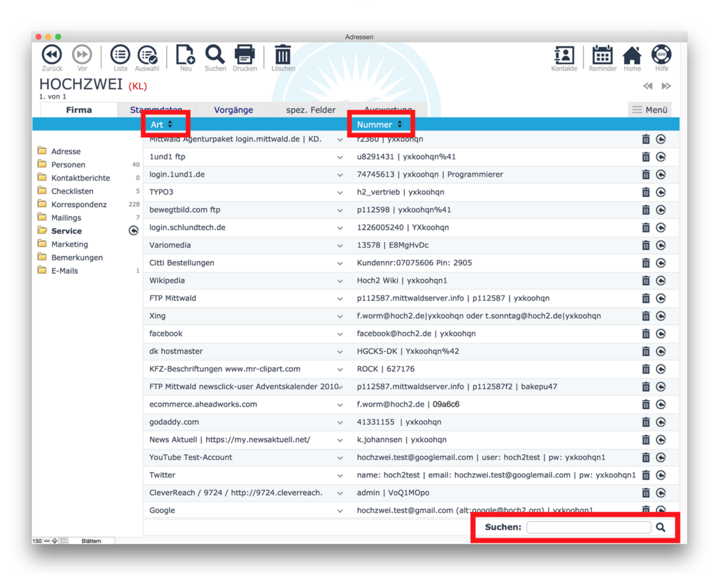Open the Reminder calendar icon
The image size is (728, 574).
[x=602, y=56]
